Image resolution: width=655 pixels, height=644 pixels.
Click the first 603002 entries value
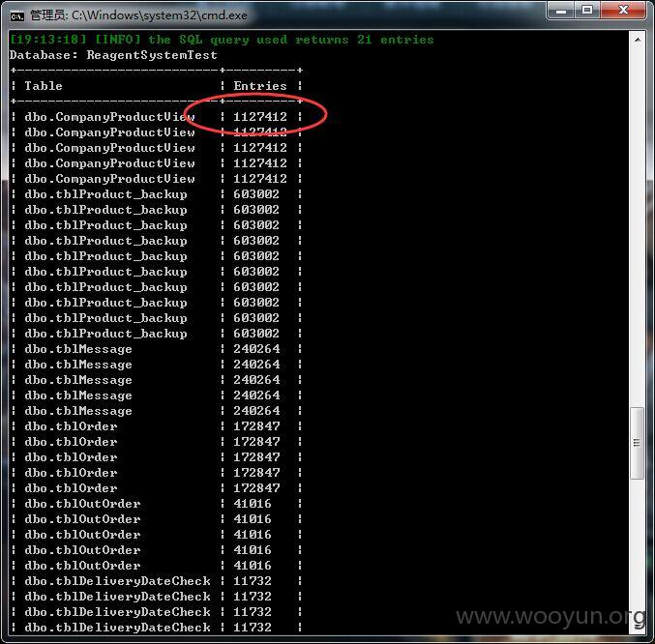point(256,194)
